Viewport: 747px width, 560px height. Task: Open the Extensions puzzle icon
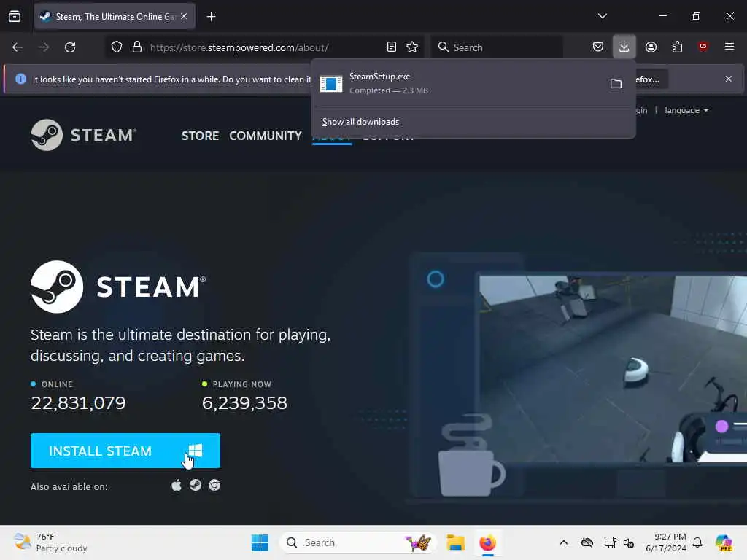coord(677,47)
